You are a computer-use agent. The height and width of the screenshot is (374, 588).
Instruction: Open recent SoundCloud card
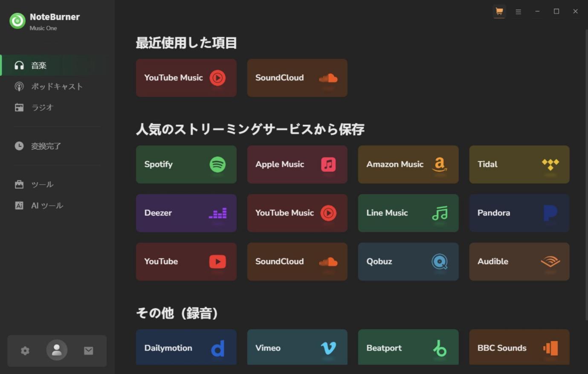click(297, 78)
